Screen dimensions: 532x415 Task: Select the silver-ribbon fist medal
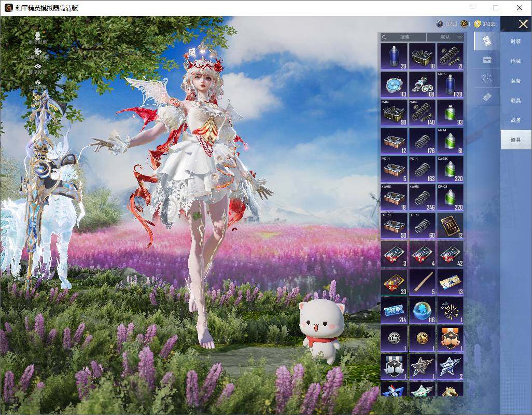394,367
